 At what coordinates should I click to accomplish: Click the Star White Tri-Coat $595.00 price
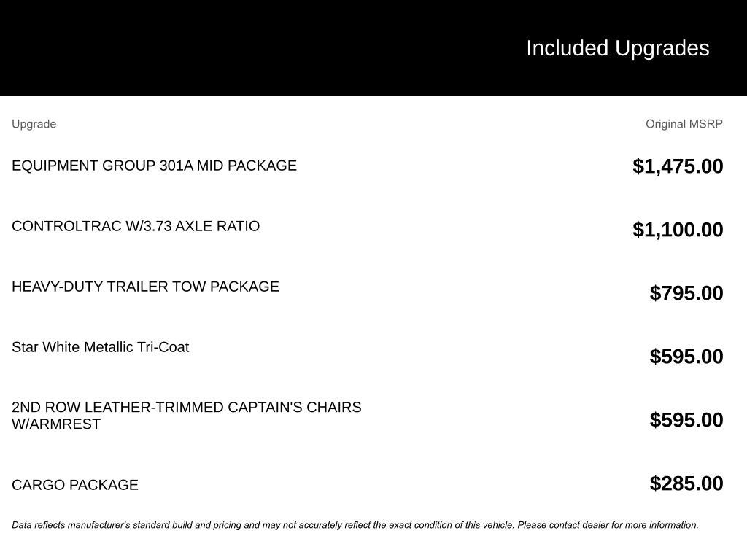686,357
